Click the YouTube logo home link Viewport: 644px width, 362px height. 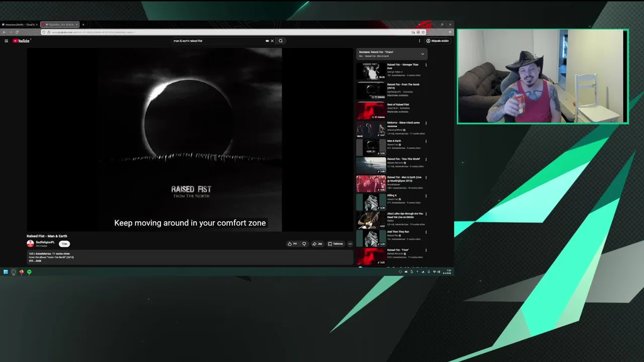coord(21,41)
